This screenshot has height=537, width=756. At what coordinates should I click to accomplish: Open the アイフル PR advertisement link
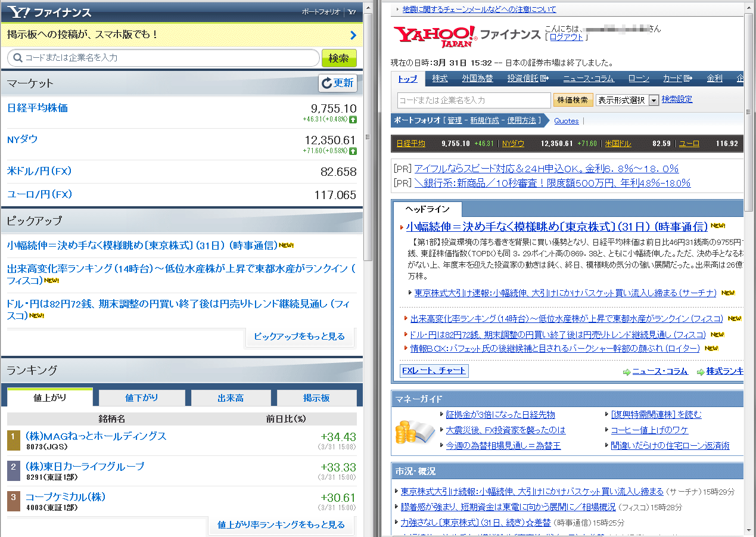click(x=546, y=169)
